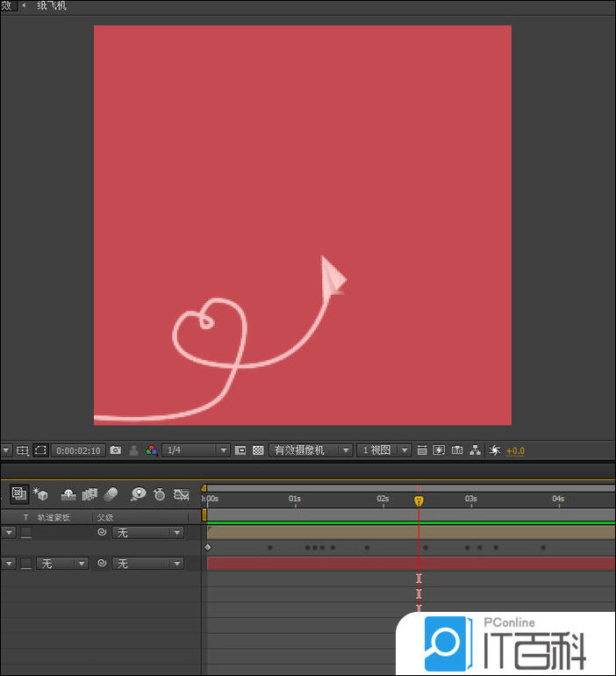Open the show channel color icon
616x676 pixels.
pyautogui.click(x=152, y=450)
